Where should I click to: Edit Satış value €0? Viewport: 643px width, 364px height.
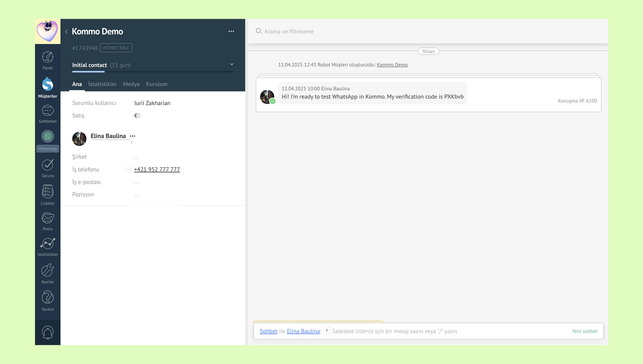point(137,116)
